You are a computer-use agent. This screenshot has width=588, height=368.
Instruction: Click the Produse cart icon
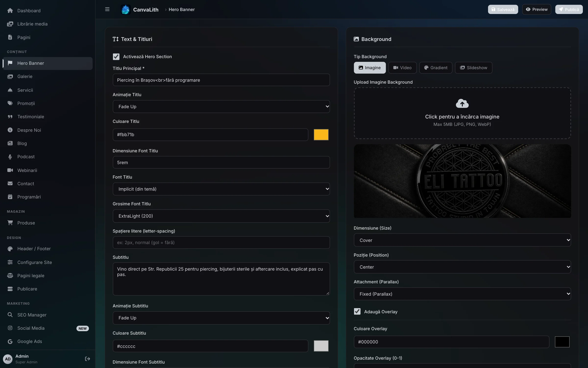click(x=10, y=223)
